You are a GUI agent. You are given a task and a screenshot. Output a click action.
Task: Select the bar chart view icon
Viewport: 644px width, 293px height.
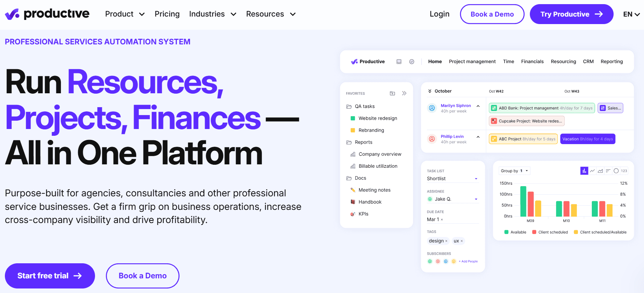coord(584,171)
